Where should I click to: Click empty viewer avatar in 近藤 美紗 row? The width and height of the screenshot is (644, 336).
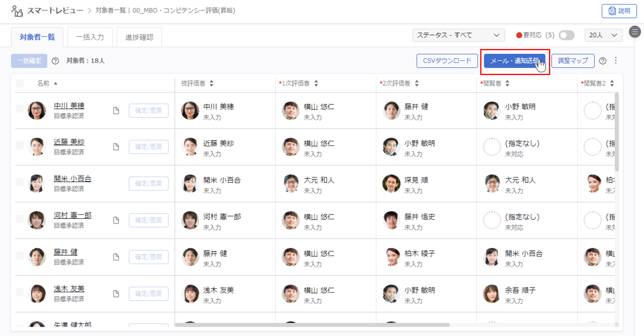pyautogui.click(x=492, y=147)
